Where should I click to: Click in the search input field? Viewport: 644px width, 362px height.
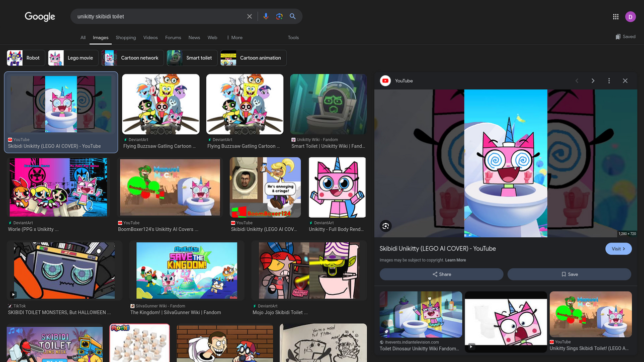pos(158,17)
